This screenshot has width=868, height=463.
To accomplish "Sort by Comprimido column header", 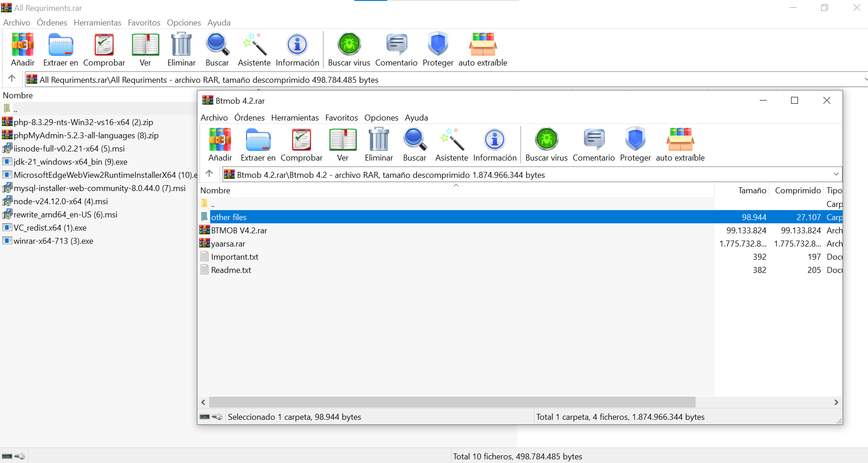I will tap(797, 191).
